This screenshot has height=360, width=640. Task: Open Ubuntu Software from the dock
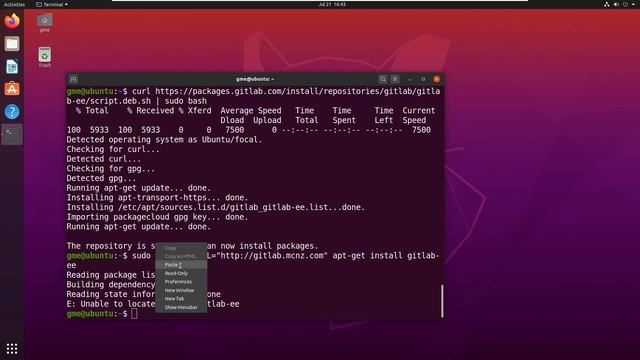pos(12,89)
